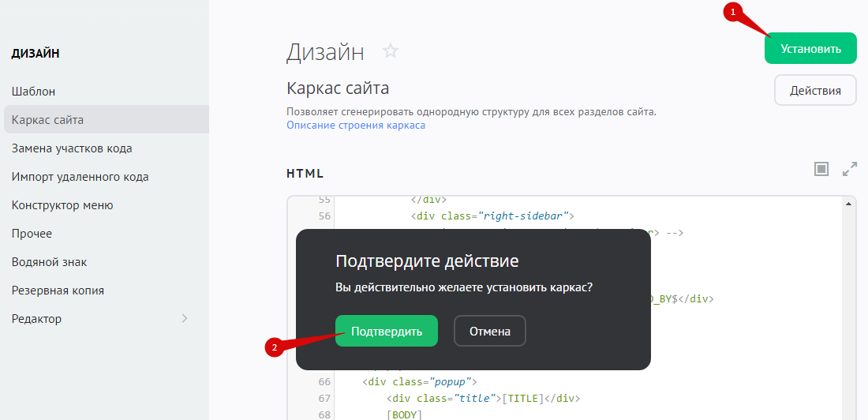Choose Прочее in the design menu

coord(32,234)
